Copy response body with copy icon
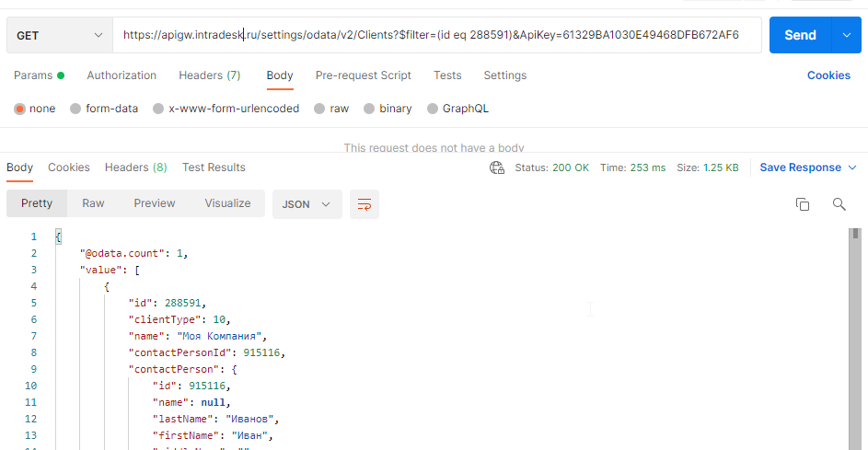 coord(802,204)
